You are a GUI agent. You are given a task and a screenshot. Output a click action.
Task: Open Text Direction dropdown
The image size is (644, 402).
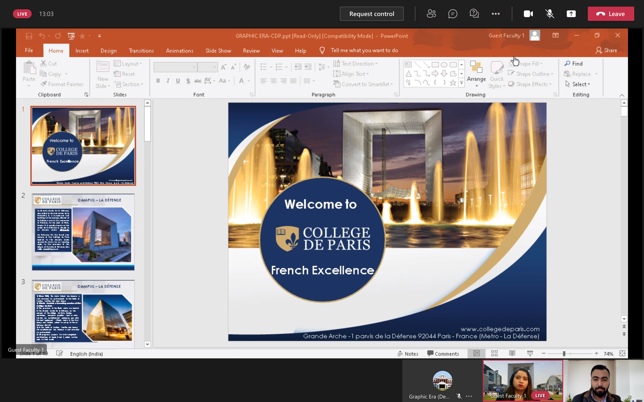click(x=355, y=64)
